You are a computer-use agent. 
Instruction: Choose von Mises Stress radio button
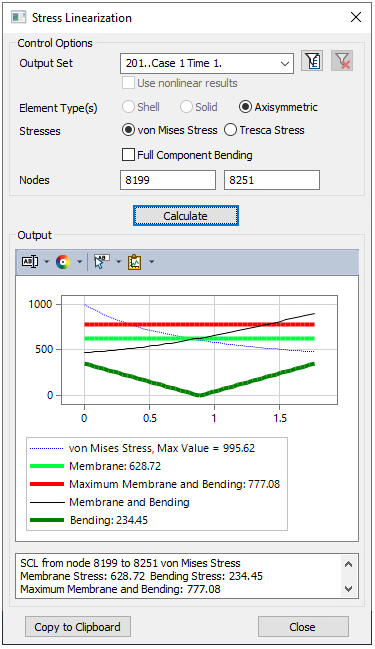click(x=128, y=130)
